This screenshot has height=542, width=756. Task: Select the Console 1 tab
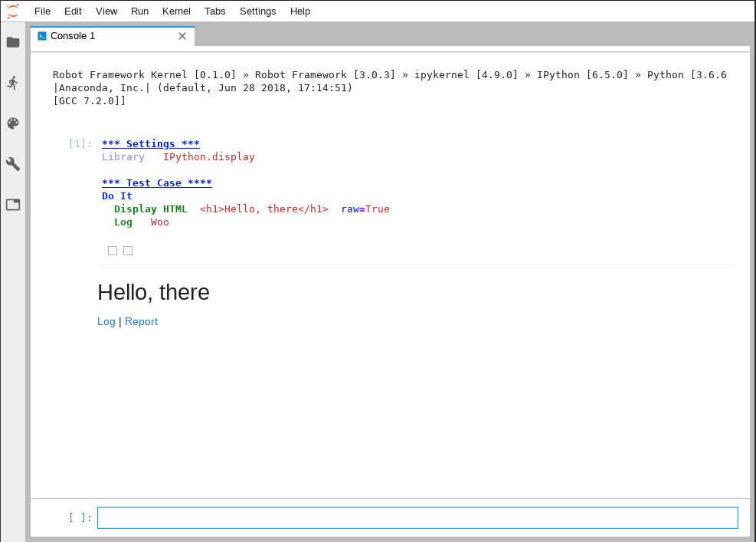[100, 36]
